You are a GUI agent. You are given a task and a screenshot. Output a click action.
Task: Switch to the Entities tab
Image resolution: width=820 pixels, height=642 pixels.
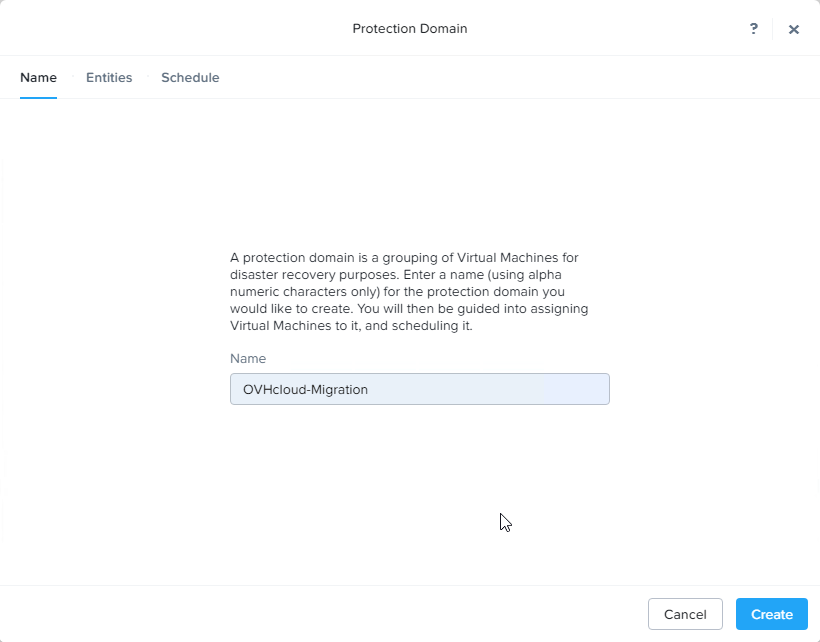tap(109, 77)
